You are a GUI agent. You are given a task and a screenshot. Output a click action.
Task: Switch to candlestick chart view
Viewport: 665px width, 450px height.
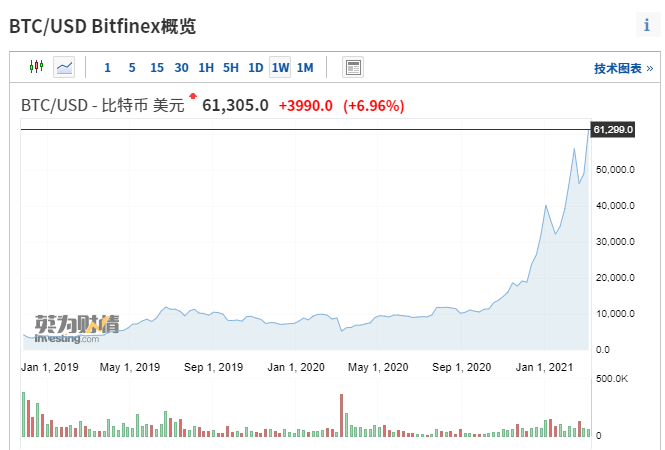tap(36, 67)
